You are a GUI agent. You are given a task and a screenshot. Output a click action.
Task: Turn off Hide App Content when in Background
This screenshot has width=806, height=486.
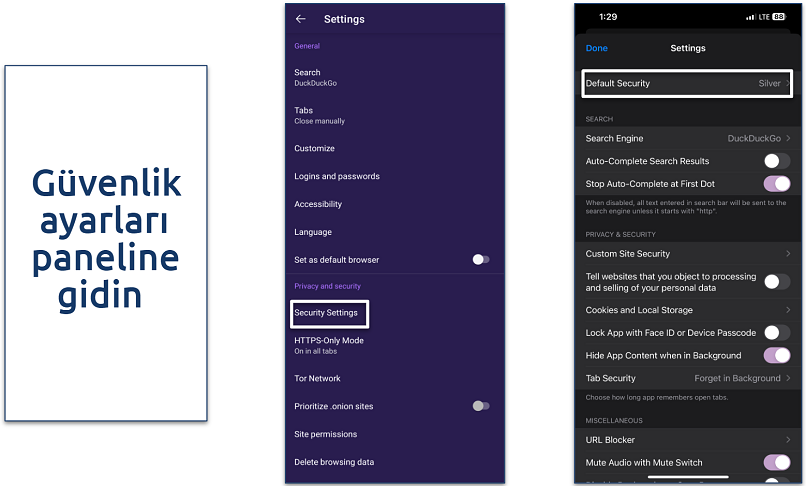point(776,355)
